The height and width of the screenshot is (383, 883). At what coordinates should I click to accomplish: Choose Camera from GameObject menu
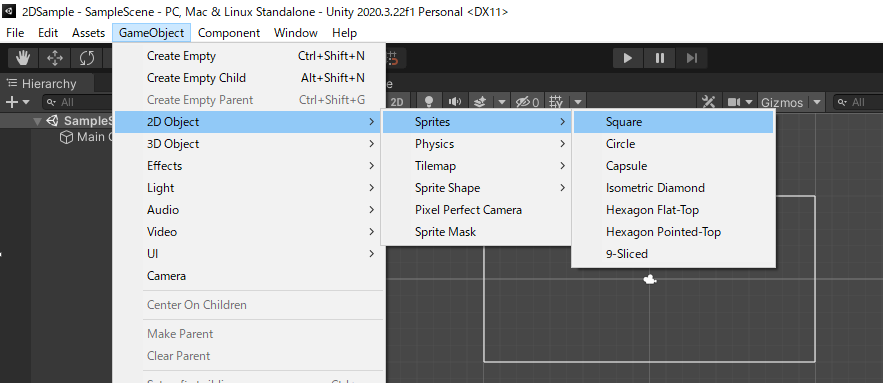point(249,275)
